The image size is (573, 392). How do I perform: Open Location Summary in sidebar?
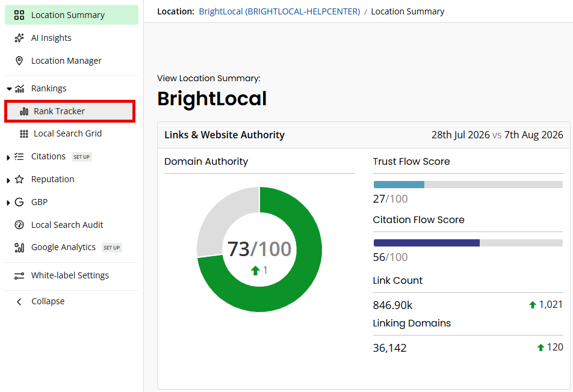[72, 15]
